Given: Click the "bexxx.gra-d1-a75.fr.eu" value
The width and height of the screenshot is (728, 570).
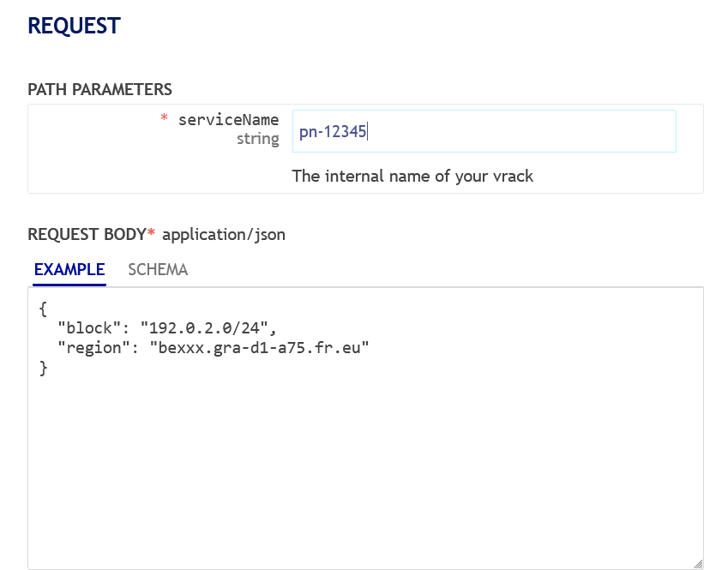Looking at the screenshot, I should pyautogui.click(x=259, y=348).
